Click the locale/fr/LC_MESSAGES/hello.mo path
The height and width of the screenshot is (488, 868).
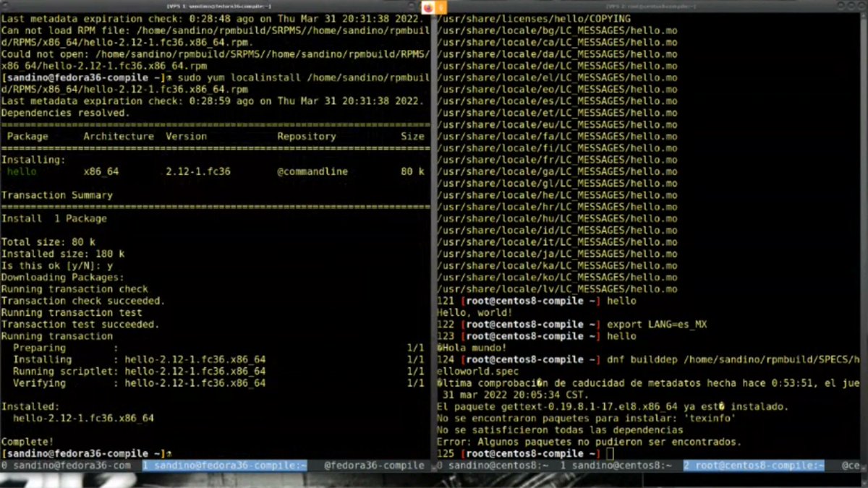[x=558, y=160]
